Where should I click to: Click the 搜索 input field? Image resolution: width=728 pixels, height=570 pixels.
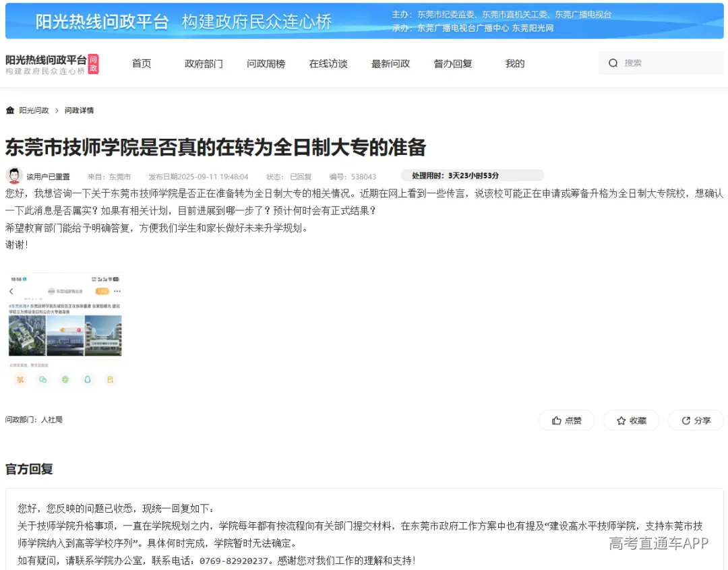point(661,63)
